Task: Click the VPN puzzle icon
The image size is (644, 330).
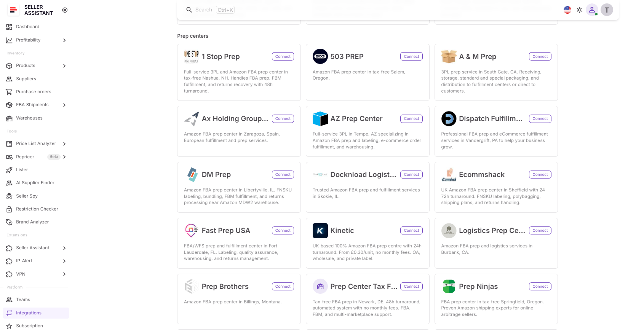Action: click(9, 274)
